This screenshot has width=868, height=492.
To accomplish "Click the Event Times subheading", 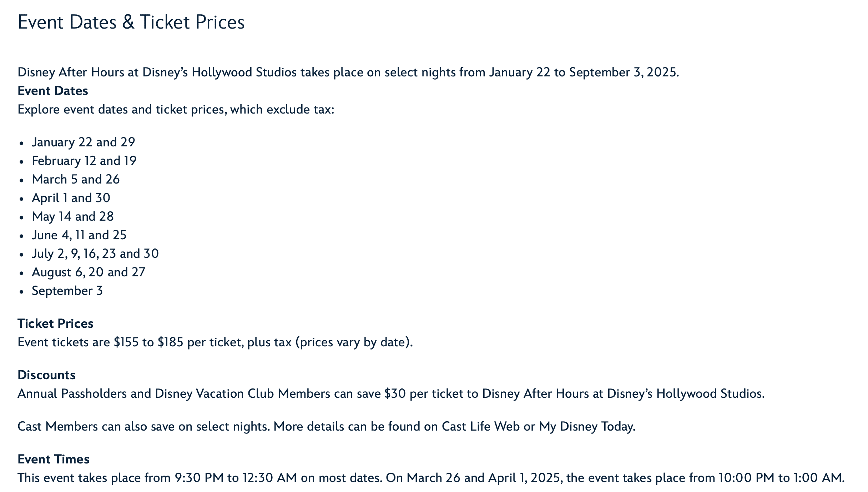I will (54, 459).
